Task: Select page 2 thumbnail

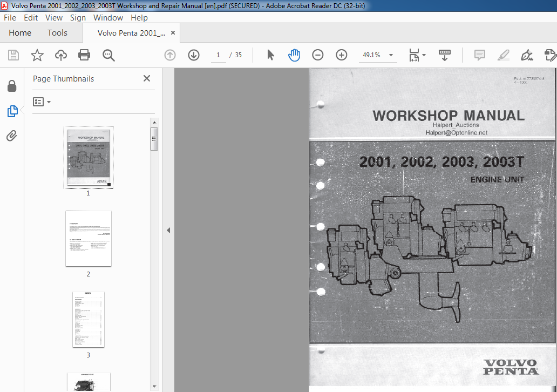Action: click(x=89, y=238)
